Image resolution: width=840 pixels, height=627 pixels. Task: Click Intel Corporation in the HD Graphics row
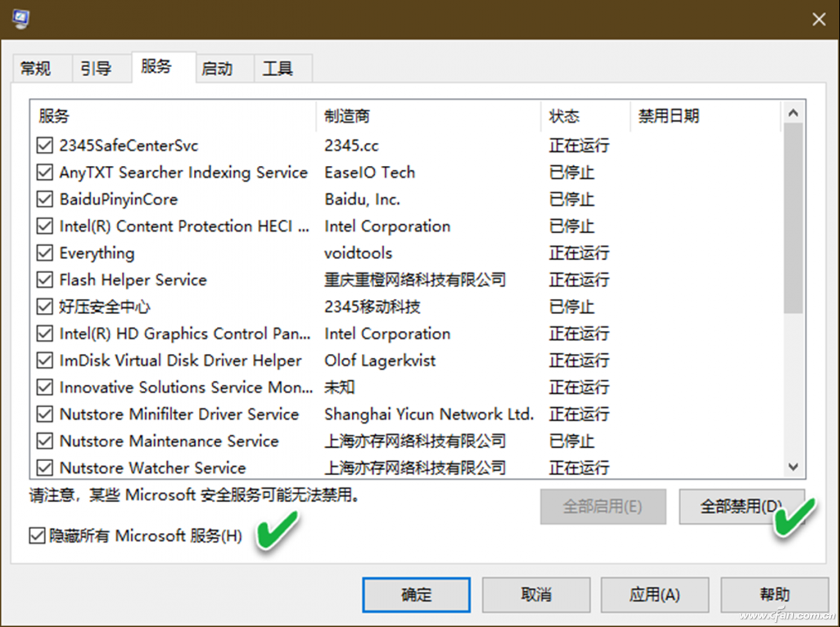pos(387,334)
